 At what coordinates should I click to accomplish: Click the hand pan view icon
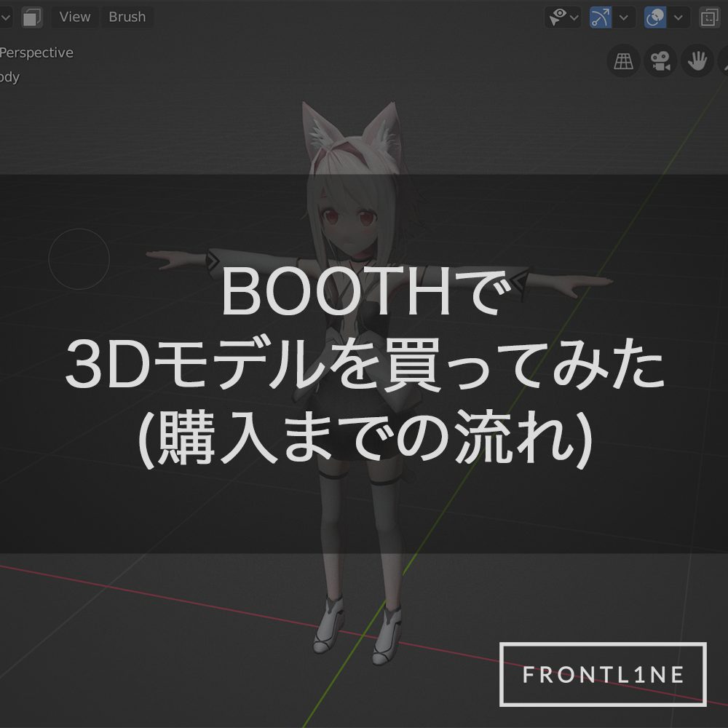pos(697,61)
